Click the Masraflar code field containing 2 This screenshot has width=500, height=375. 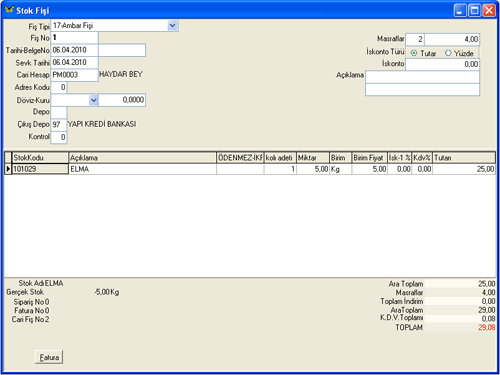coord(415,39)
